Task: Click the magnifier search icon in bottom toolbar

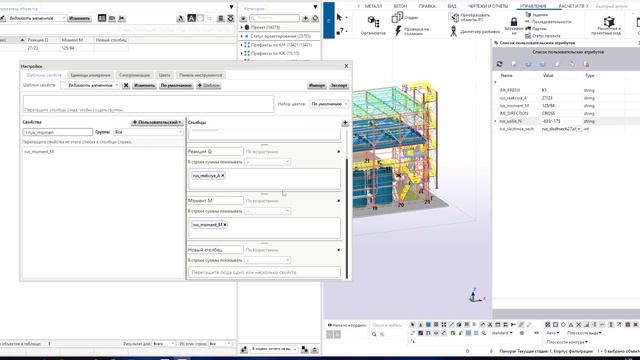Action: click(374, 334)
